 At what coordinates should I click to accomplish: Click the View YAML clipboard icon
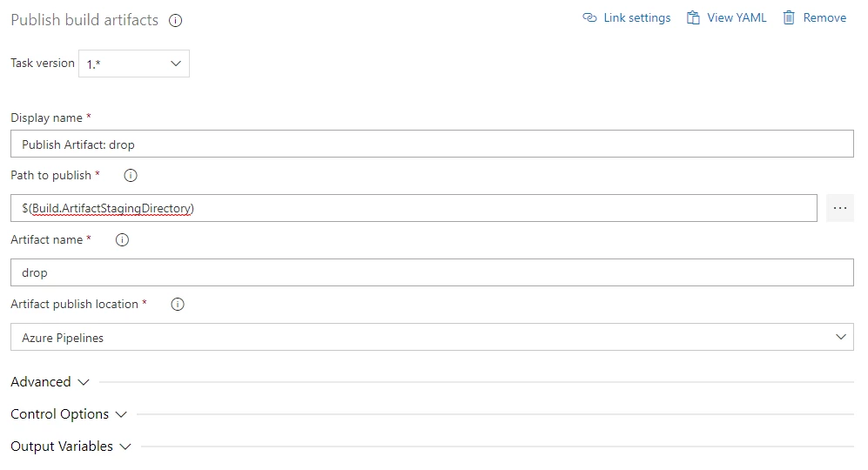[x=693, y=17]
